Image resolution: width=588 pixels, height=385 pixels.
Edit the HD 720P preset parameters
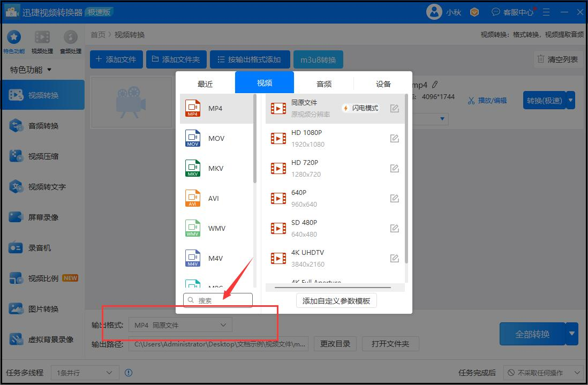click(x=394, y=168)
